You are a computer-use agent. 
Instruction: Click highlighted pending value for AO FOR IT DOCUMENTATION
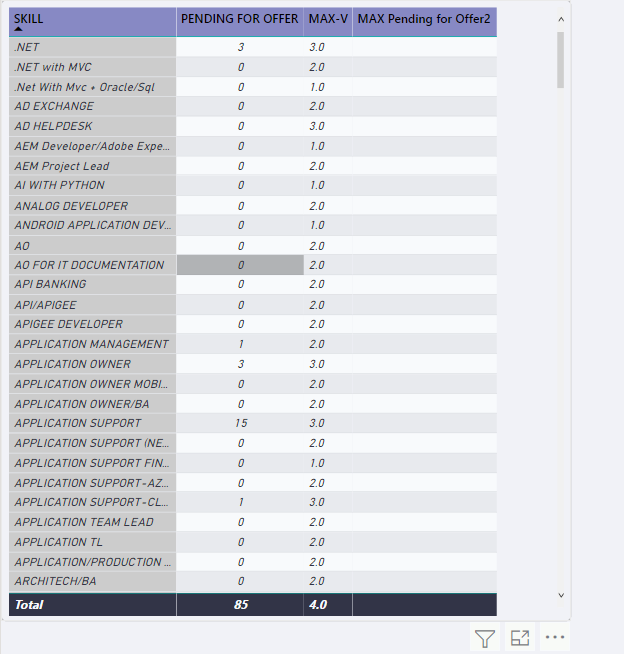(x=240, y=265)
